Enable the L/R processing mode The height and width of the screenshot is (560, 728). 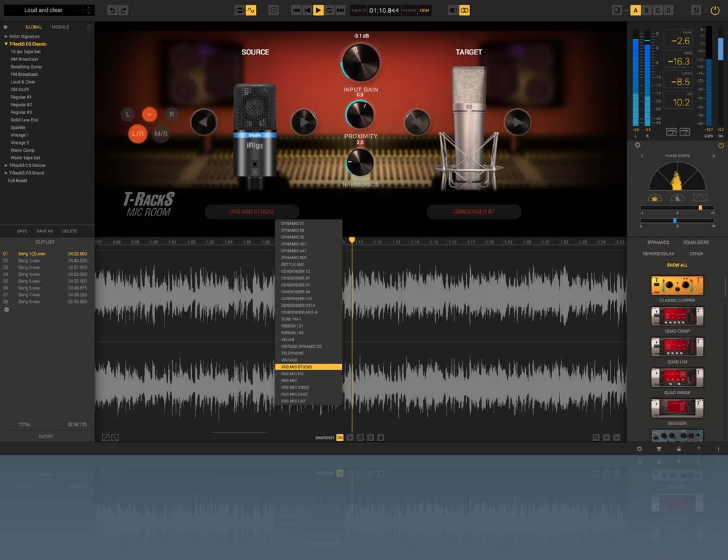point(138,134)
